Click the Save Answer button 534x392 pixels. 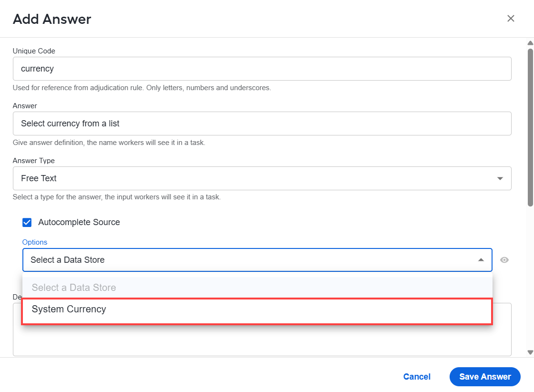(485, 377)
